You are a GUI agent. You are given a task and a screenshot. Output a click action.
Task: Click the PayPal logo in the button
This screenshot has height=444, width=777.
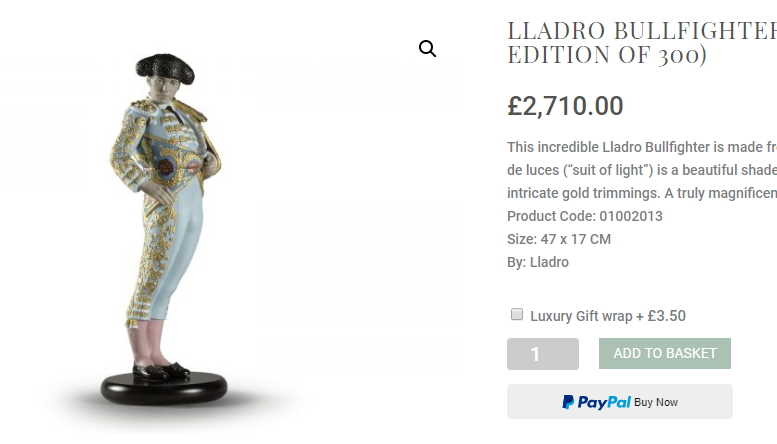596,402
